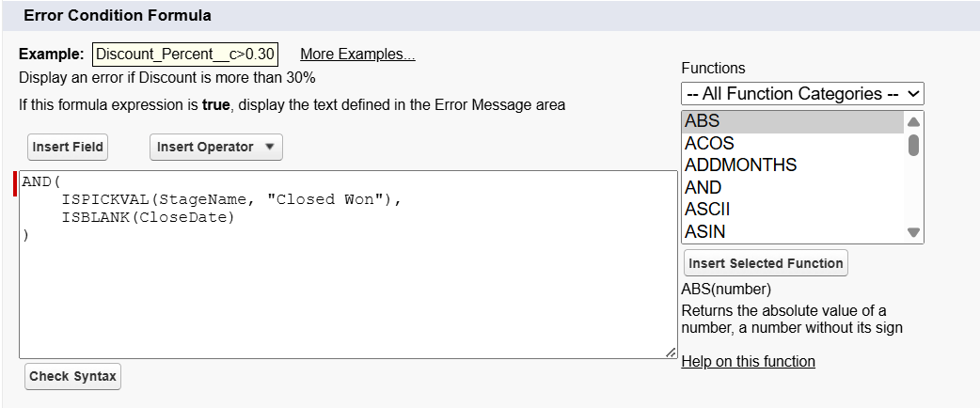The height and width of the screenshot is (408, 980).
Task: Open the Insert Operator dropdown
Action: coord(215,147)
